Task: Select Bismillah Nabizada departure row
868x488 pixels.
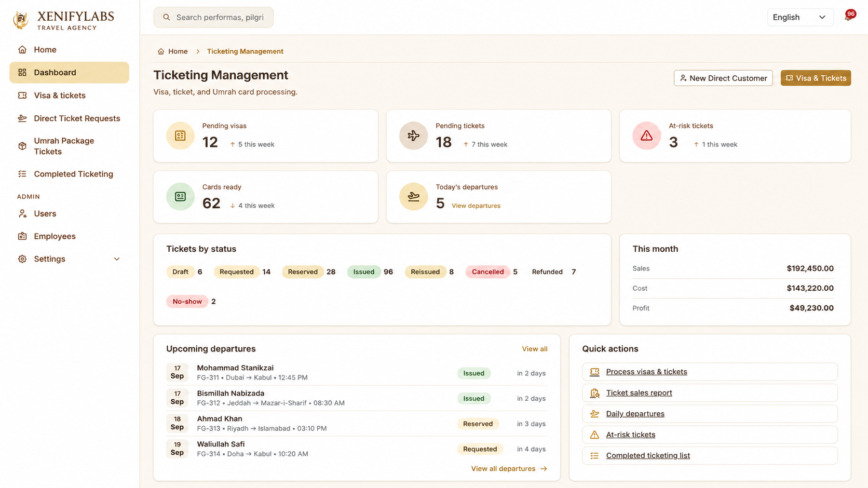Action: click(357, 398)
